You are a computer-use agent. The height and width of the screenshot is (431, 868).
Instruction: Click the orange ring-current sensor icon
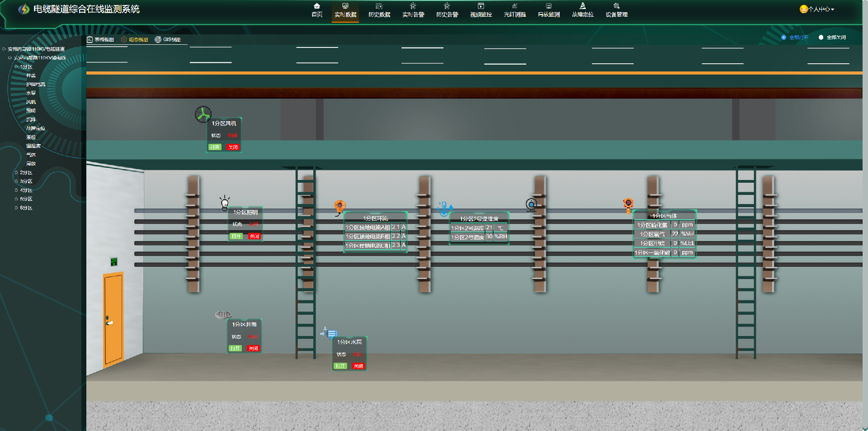340,207
